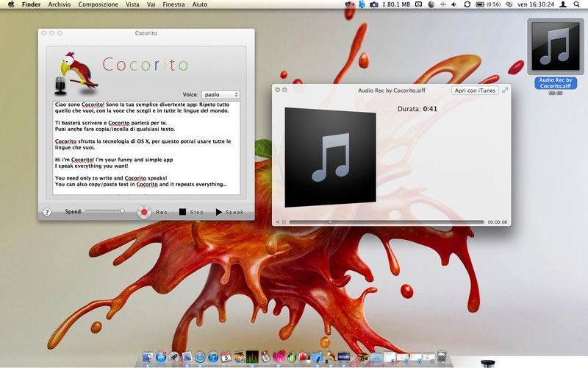Open iPhoto in the Dock
The height and width of the screenshot is (368, 588).
(240, 357)
